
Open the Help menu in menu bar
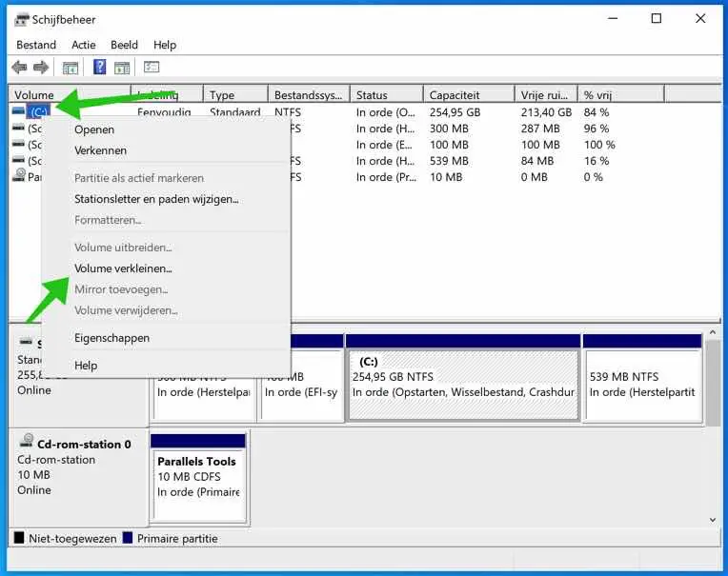tap(165, 45)
